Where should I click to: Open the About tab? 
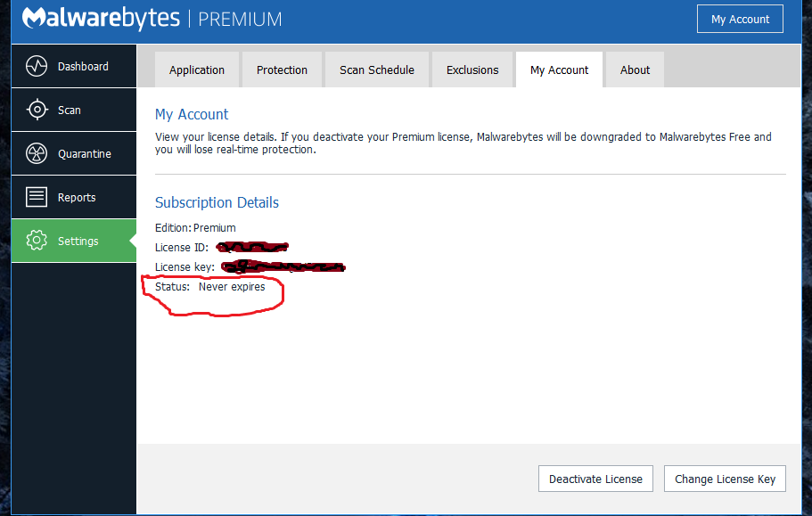(635, 70)
